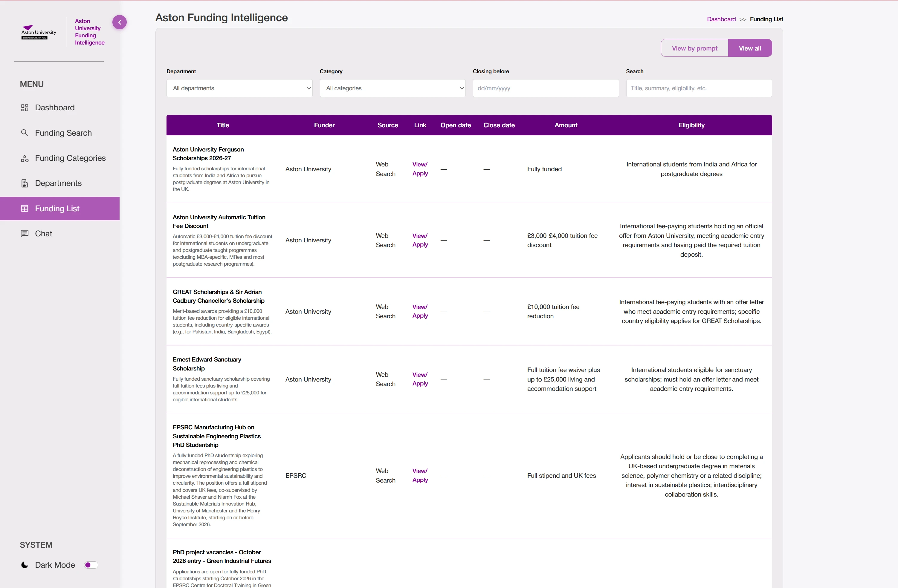Open View/Apply link for Ferguson Scholarships
The height and width of the screenshot is (588, 898).
pos(420,169)
